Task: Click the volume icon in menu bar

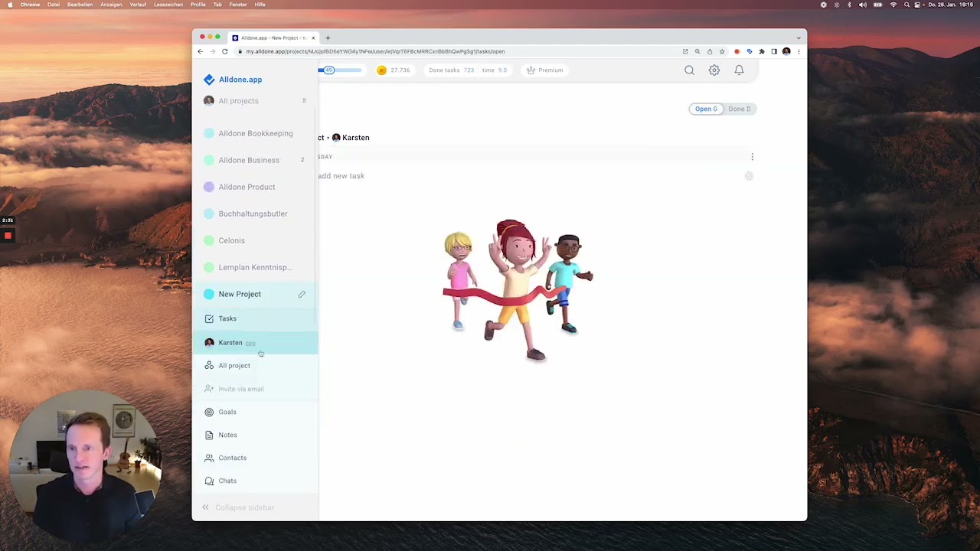Action: (x=863, y=5)
